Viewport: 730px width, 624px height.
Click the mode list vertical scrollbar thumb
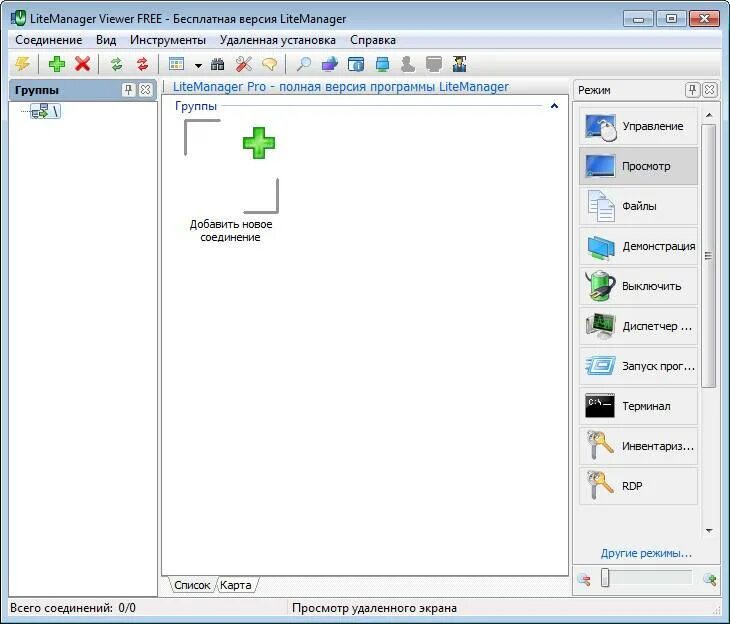[x=709, y=255]
